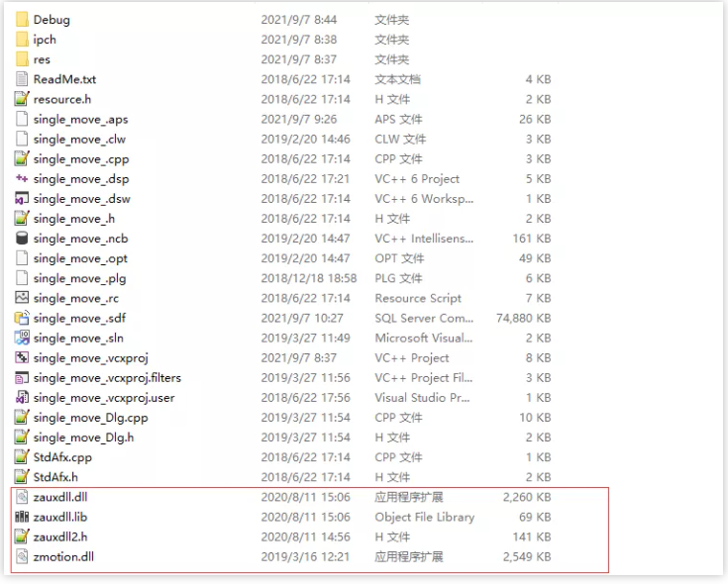
Task: Select the StdAfx.cpp file name
Action: pyautogui.click(x=62, y=458)
